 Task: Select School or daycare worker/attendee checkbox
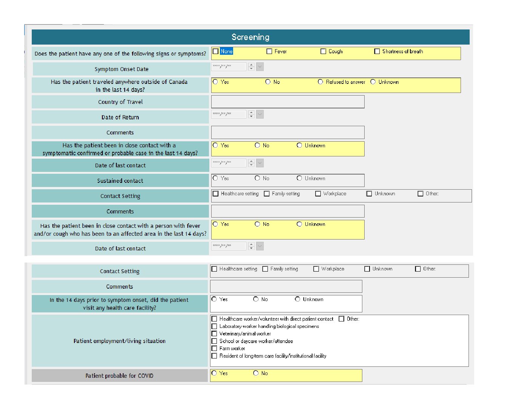coord(215,341)
